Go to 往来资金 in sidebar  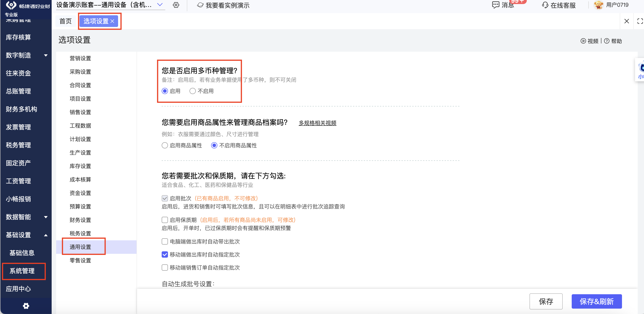pos(18,73)
